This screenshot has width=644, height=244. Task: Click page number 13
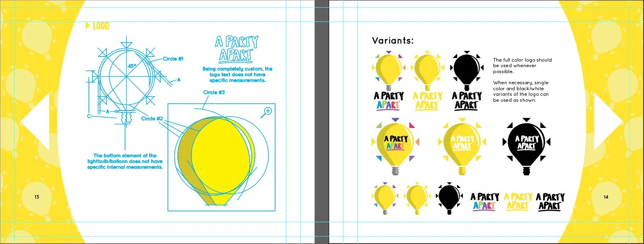click(x=37, y=197)
